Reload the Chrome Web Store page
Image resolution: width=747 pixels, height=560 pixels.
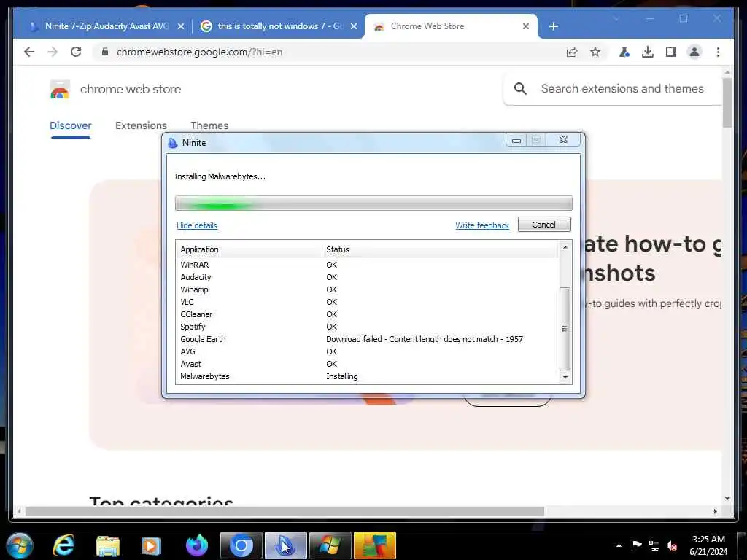coord(76,52)
